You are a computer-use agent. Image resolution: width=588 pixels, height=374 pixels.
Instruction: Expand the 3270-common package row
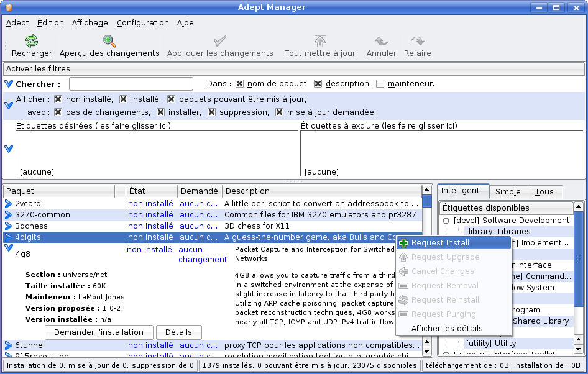9,215
